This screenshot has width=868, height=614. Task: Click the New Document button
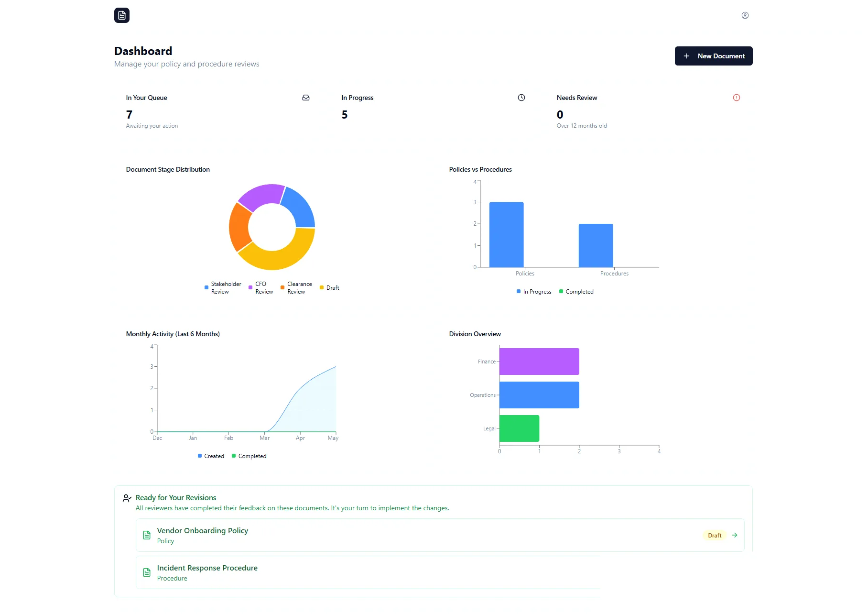click(713, 56)
